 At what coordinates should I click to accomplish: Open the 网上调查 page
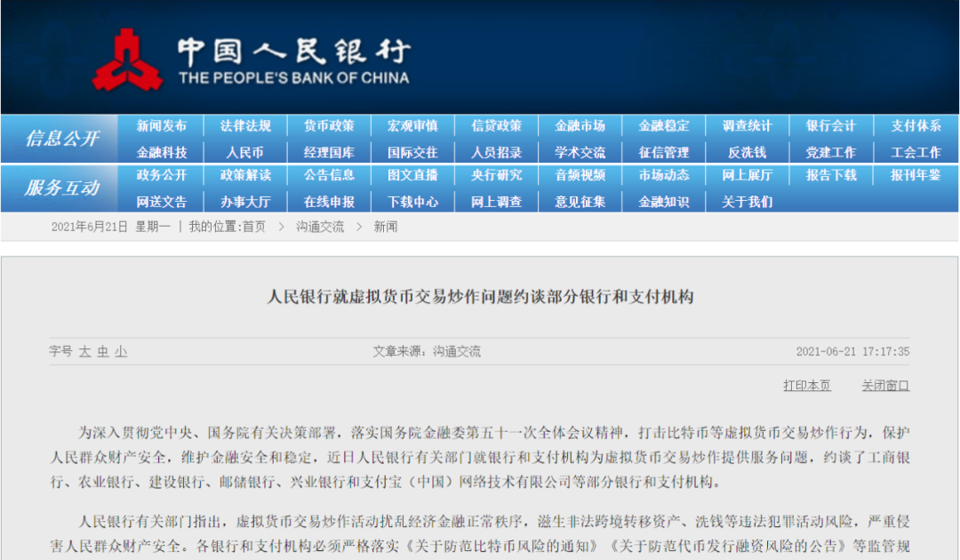(x=497, y=201)
